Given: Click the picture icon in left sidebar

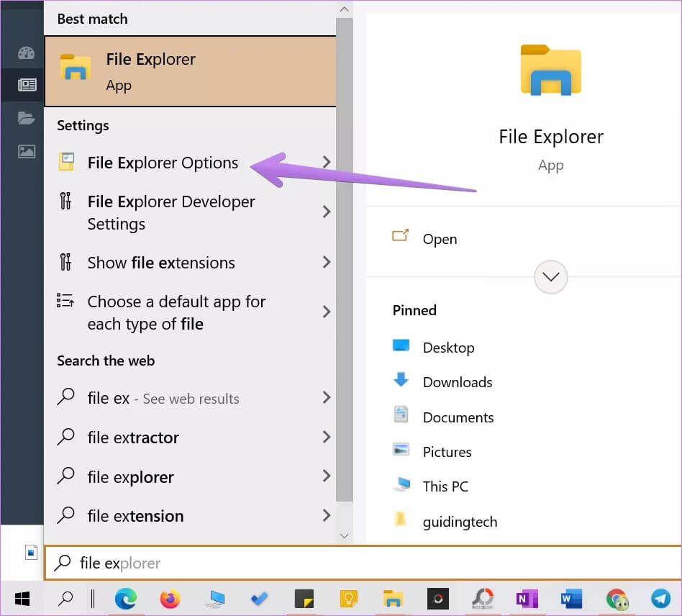Looking at the screenshot, I should [27, 151].
